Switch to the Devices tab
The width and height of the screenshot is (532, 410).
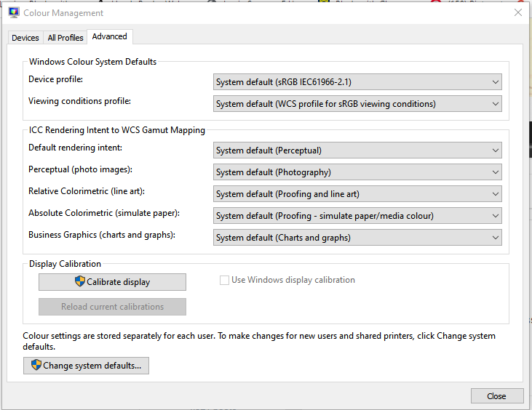(25, 38)
